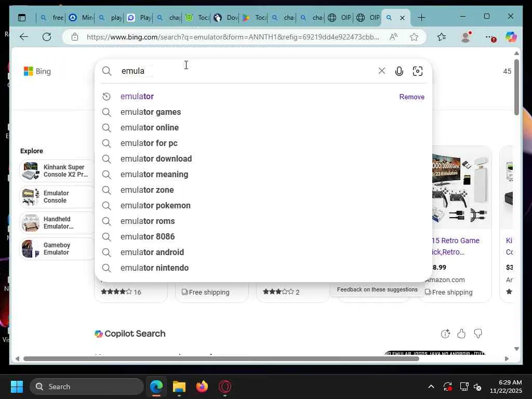The width and height of the screenshot is (532, 399).
Task: Like the Copilot Search answer
Action: coord(461,334)
